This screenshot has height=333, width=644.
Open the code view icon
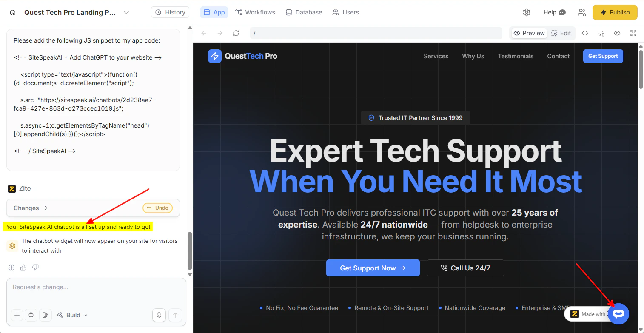pyautogui.click(x=585, y=33)
